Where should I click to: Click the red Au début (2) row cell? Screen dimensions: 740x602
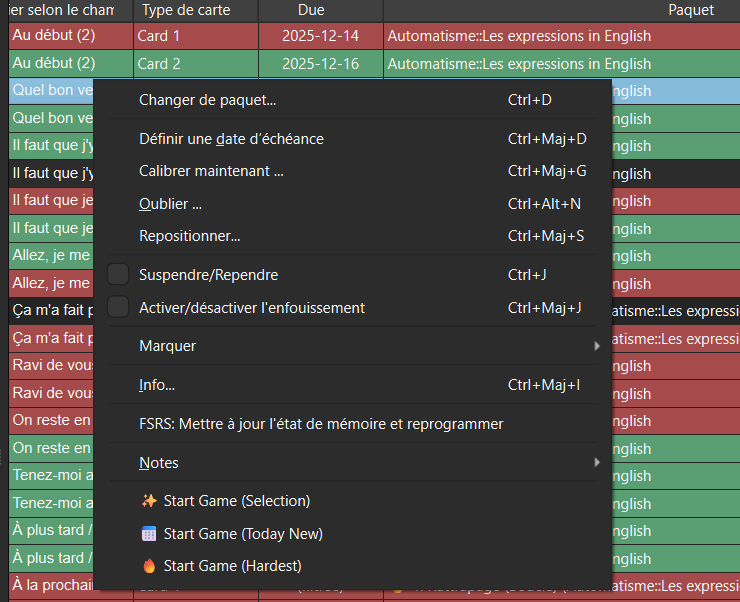point(71,36)
